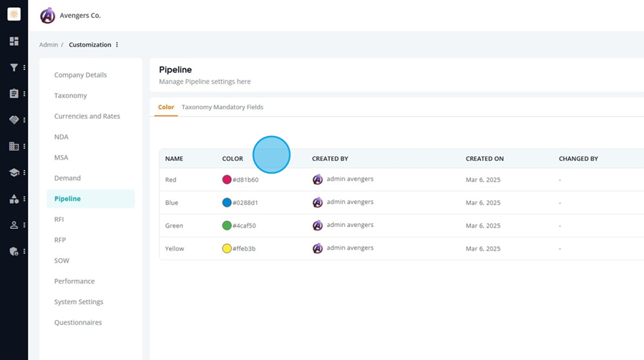
Task: Open the dashboard grid icon in sidebar
Action: pyautogui.click(x=14, y=41)
